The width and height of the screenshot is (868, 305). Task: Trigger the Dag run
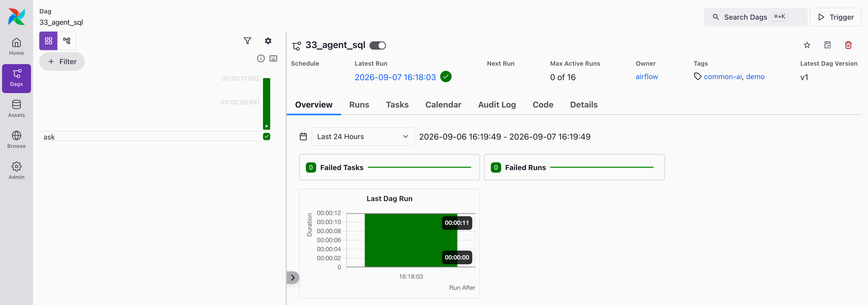835,17
